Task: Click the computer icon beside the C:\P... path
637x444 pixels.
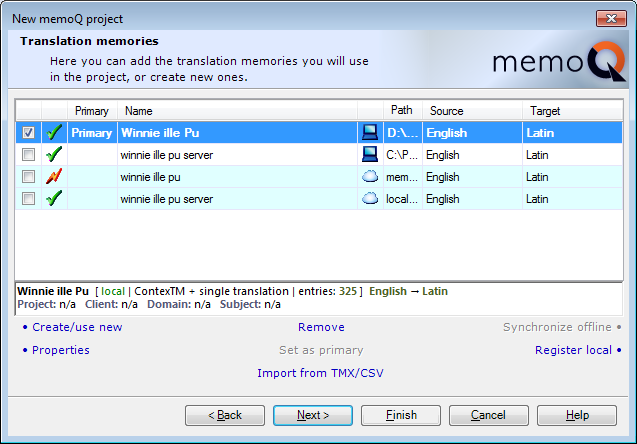Action: [x=370, y=154]
